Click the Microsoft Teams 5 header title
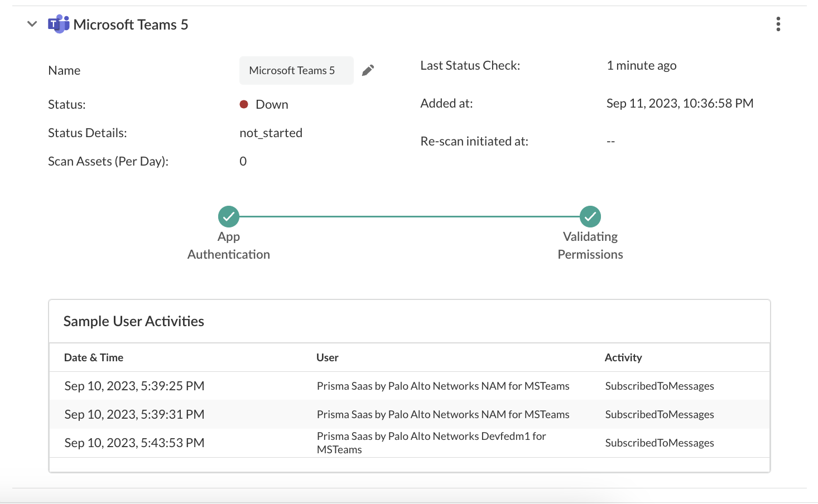The width and height of the screenshot is (818, 504). [131, 25]
